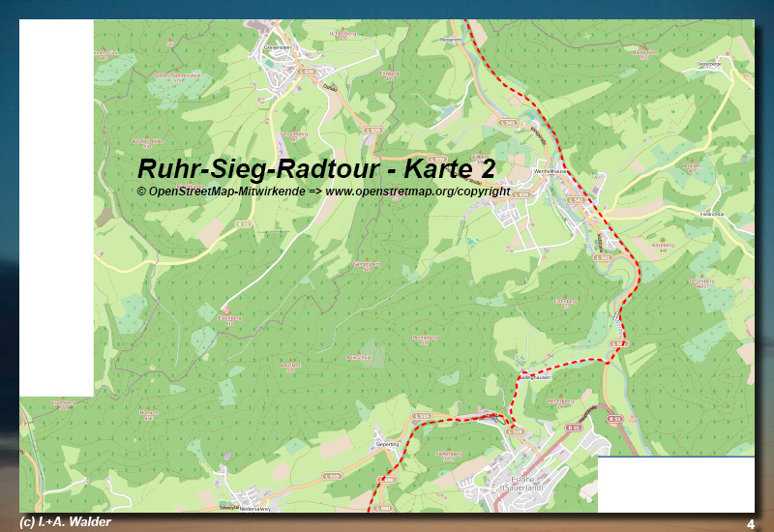Click the 'Eslohe (Sauerland)' town label
This screenshot has width=774, height=532.
click(x=522, y=483)
